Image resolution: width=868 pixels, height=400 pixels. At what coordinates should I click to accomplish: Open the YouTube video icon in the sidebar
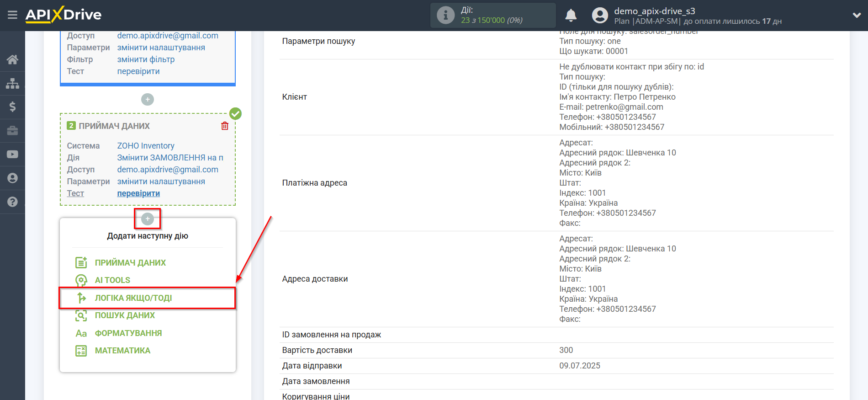(12, 155)
